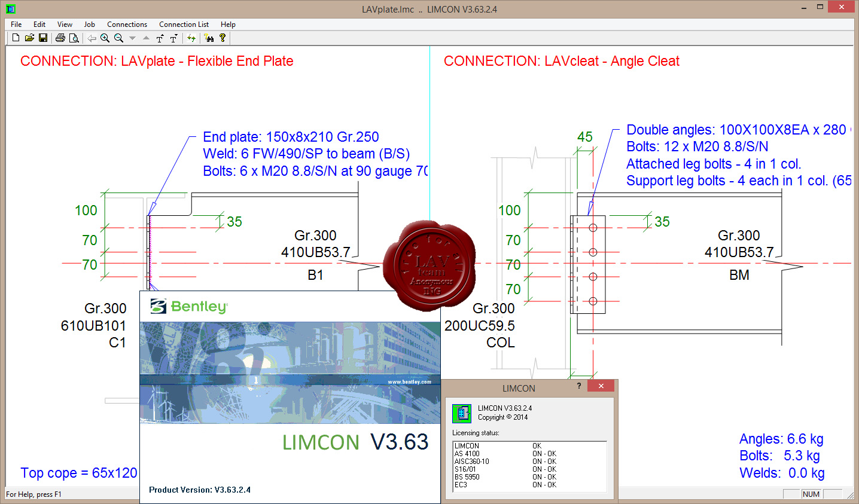Click the Bentley logo on the splash screen
This screenshot has width=859, height=504.
189,306
